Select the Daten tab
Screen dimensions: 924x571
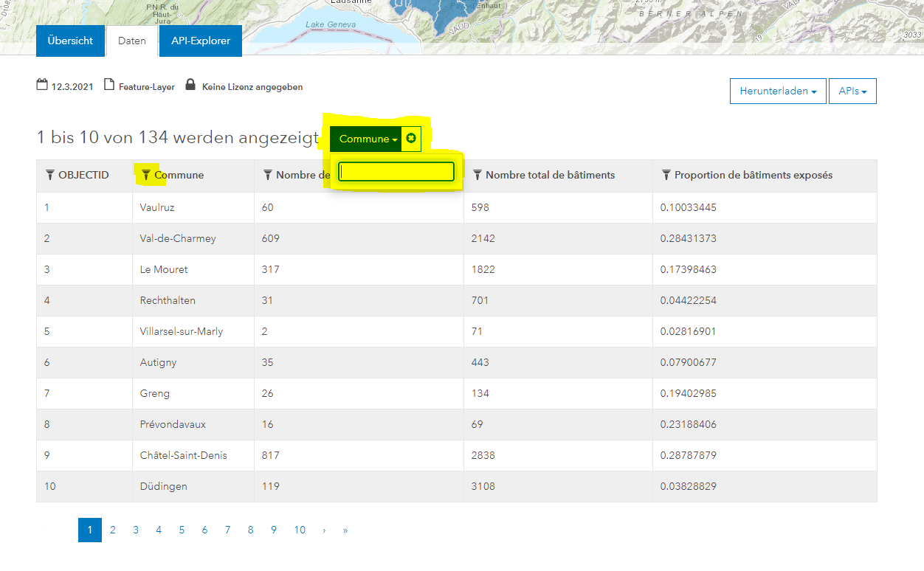pos(132,41)
